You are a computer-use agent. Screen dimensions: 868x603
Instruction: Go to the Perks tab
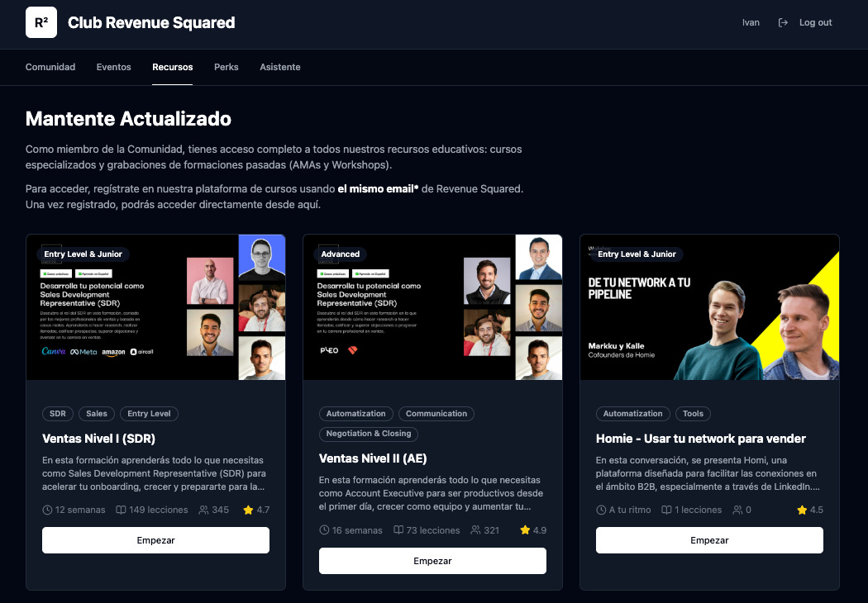click(x=226, y=67)
